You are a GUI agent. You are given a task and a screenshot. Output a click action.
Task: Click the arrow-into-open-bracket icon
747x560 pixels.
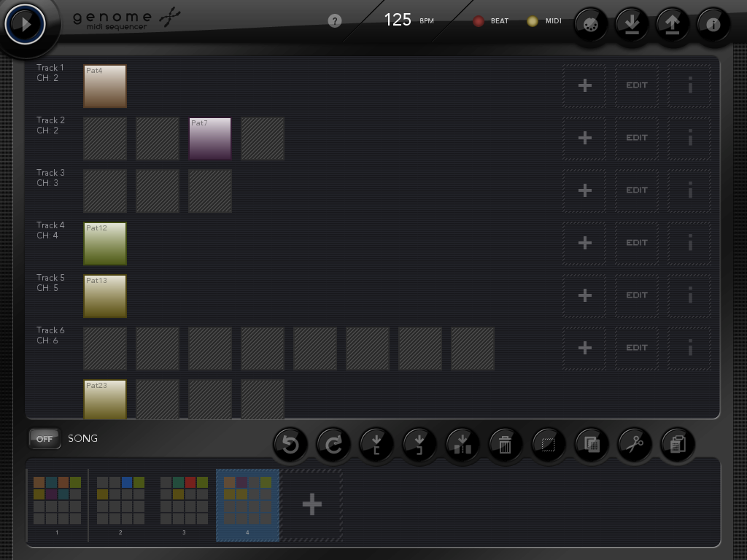coord(376,444)
